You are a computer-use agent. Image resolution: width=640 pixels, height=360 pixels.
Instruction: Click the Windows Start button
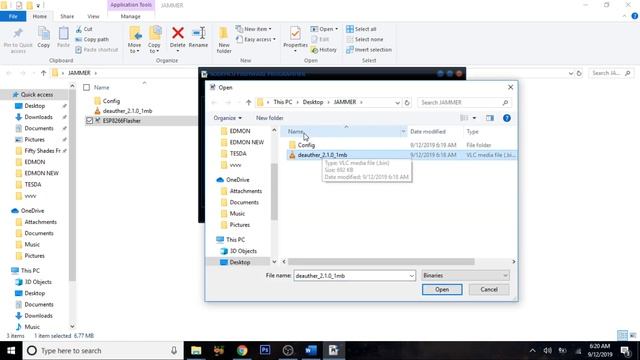11,350
